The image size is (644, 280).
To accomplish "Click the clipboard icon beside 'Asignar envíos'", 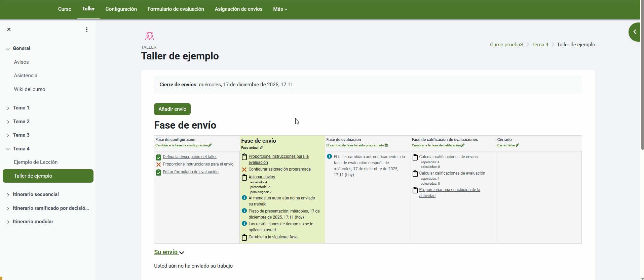I will coord(244,177).
